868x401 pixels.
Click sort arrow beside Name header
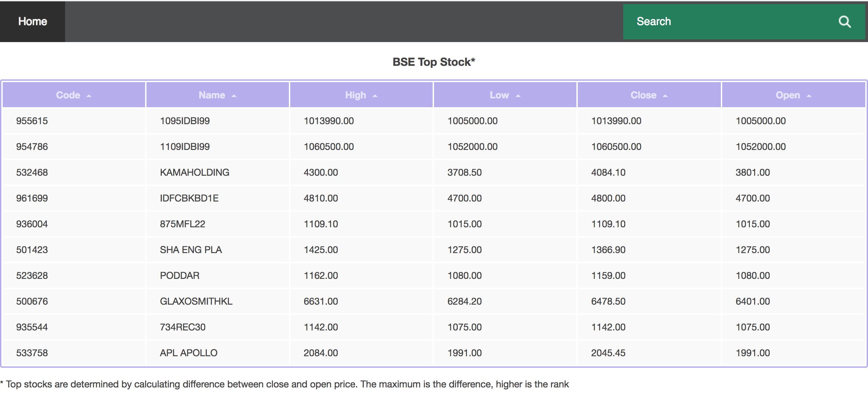click(x=234, y=96)
